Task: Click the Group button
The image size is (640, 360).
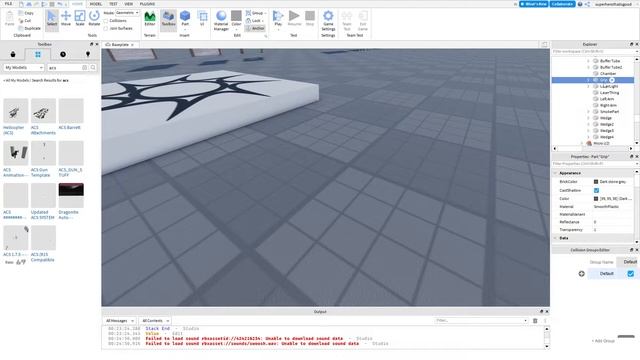Action: pos(255,13)
